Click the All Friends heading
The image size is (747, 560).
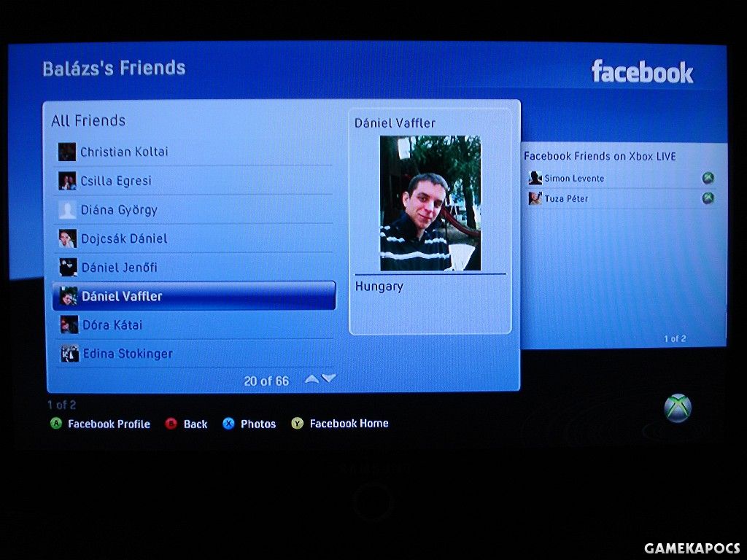(88, 120)
